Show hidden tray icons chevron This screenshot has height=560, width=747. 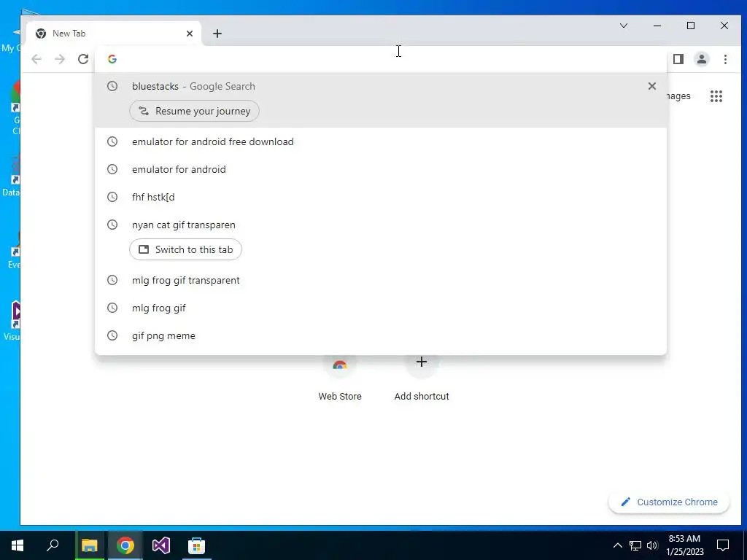(617, 545)
